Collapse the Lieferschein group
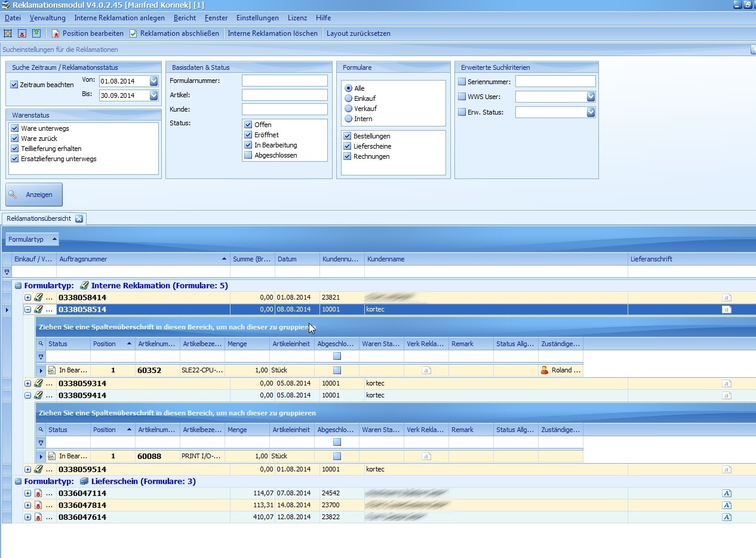Screen dimensions: 756x558 (x=18, y=482)
